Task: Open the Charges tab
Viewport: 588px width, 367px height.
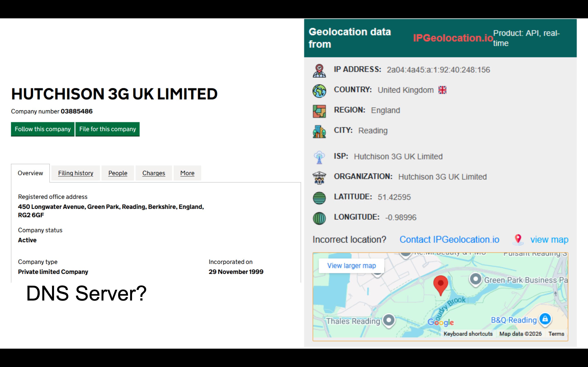Action: pos(154,173)
